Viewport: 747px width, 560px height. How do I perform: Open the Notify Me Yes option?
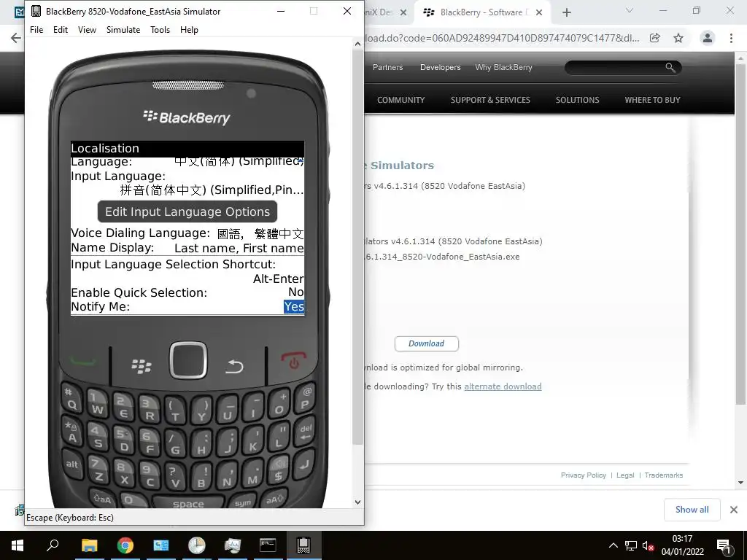294,307
